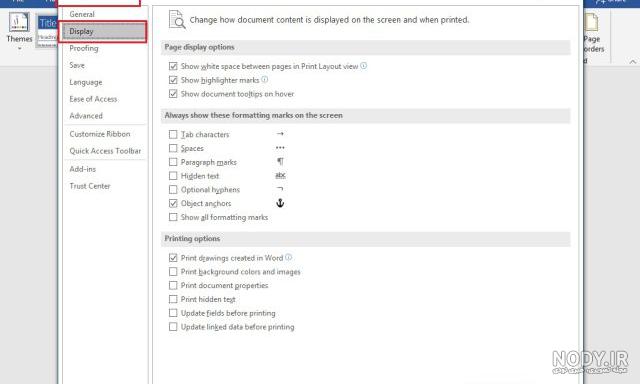Click the Page display options heading
Viewport: 640px width, 384px height.
(200, 47)
